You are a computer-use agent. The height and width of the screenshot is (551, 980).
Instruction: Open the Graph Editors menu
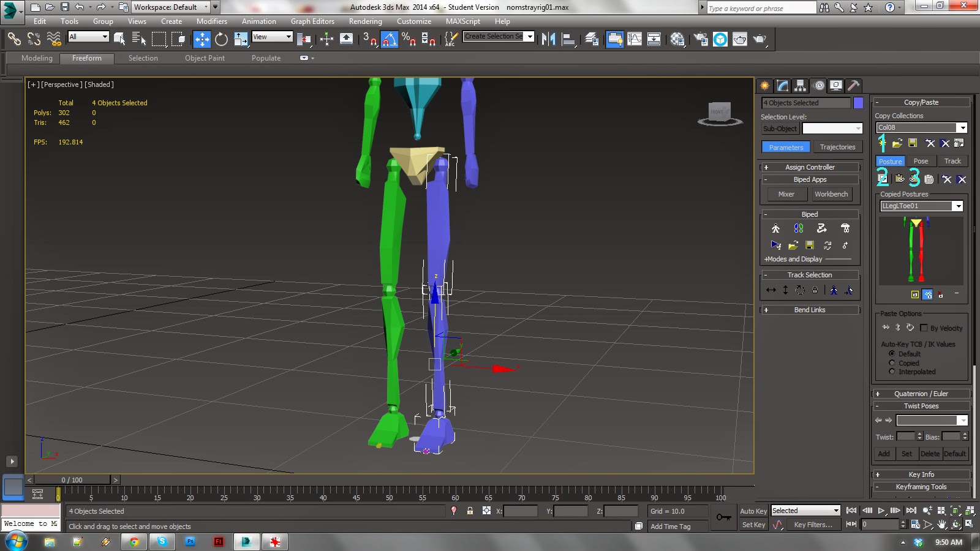(312, 21)
